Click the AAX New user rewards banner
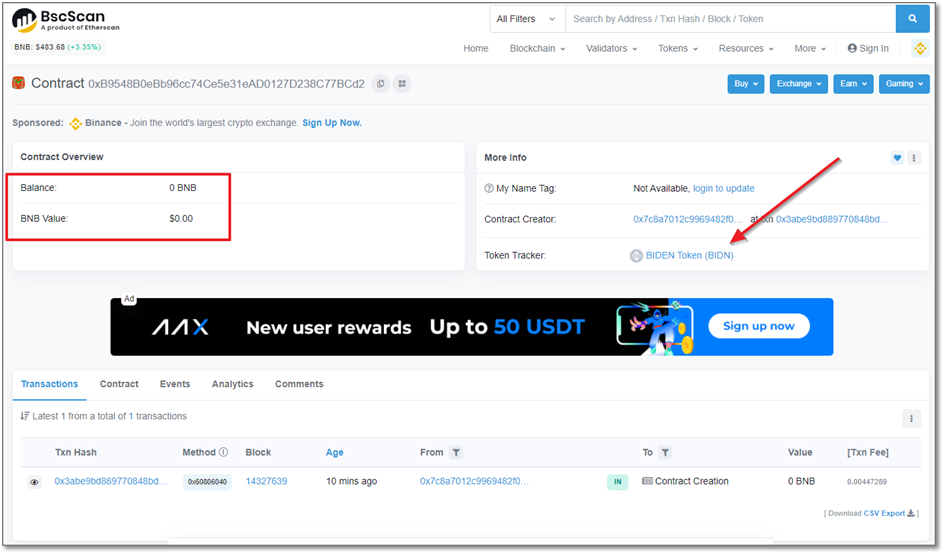The height and width of the screenshot is (554, 944). [471, 327]
